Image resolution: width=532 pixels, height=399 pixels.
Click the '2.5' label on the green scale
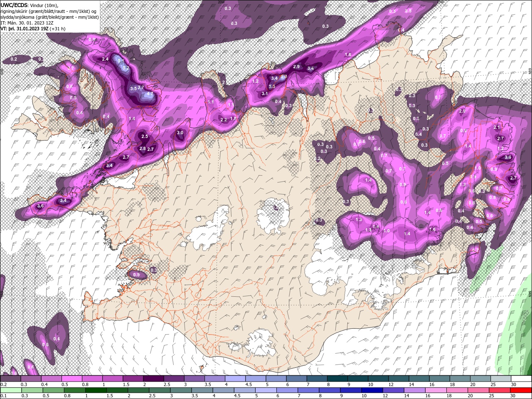tap(152, 396)
